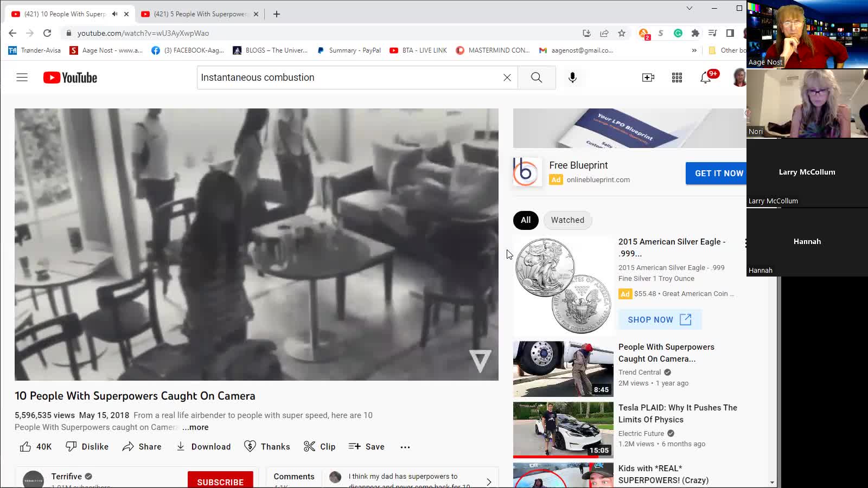Open more actions ellipsis below video
Image resolution: width=868 pixels, height=488 pixels.
point(405,447)
